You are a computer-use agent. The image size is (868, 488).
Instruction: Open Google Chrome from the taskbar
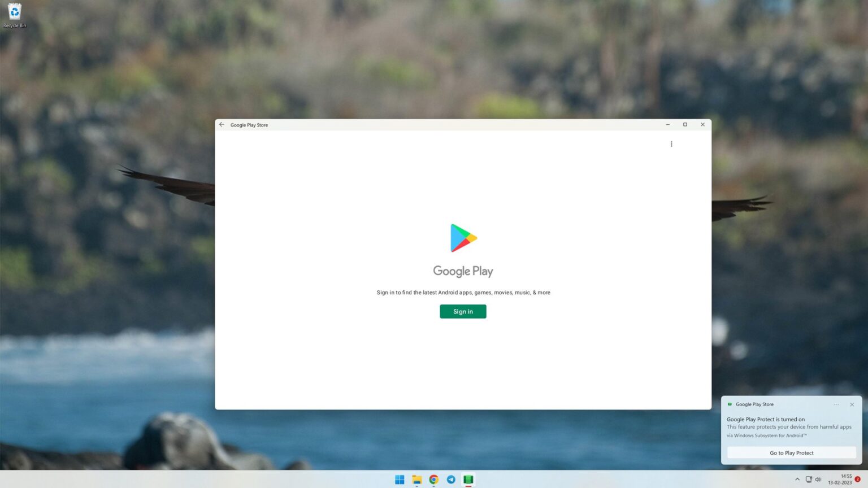tap(433, 480)
